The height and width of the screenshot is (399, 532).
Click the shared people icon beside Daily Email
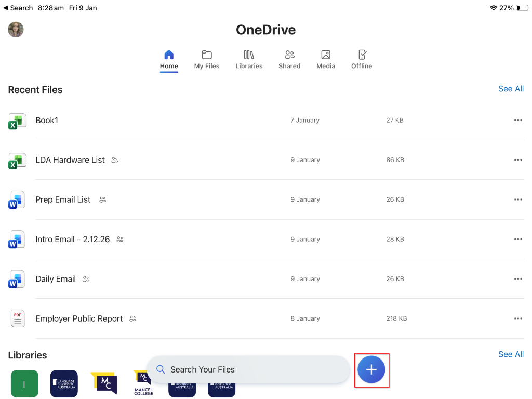pyautogui.click(x=86, y=279)
